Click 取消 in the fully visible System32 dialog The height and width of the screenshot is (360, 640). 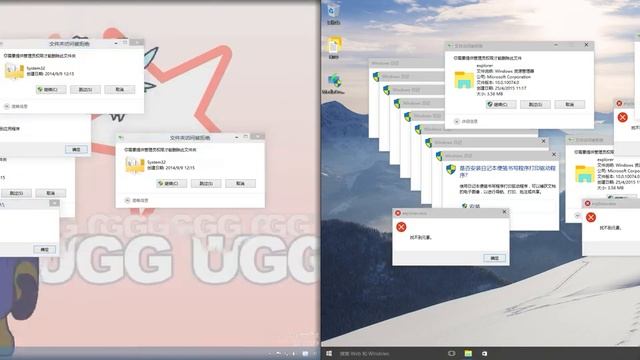tap(240, 184)
